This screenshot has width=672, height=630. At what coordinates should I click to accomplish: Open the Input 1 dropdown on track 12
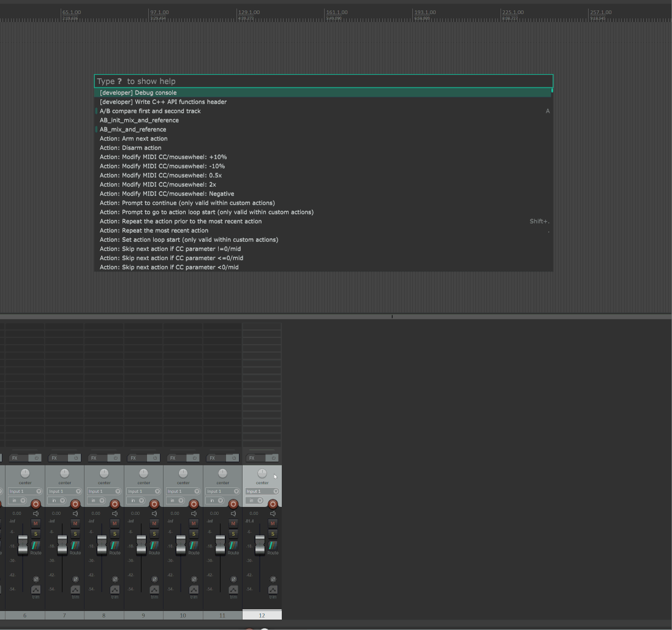262,491
